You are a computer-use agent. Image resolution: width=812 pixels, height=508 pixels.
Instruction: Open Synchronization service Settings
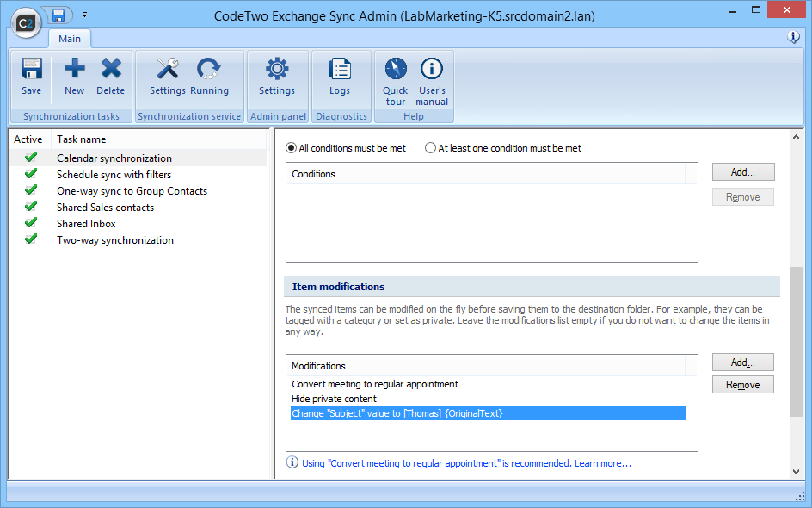coord(167,77)
